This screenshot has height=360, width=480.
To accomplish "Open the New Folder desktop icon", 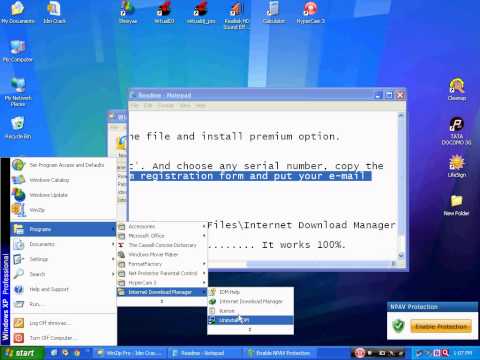I will pyautogui.click(x=456, y=205).
